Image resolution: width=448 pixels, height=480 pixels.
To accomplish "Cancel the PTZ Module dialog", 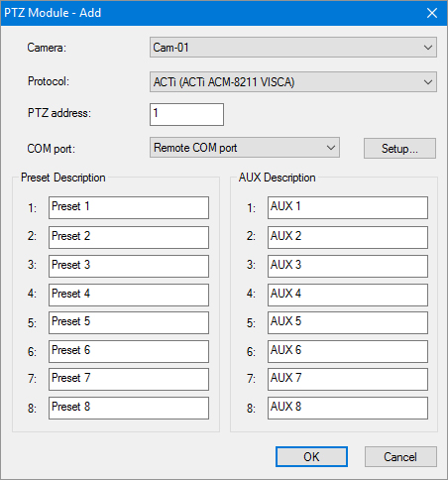I will click(400, 457).
